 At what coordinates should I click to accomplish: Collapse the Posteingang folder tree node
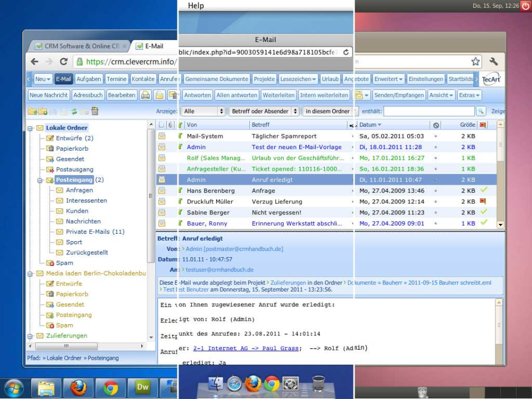point(40,180)
